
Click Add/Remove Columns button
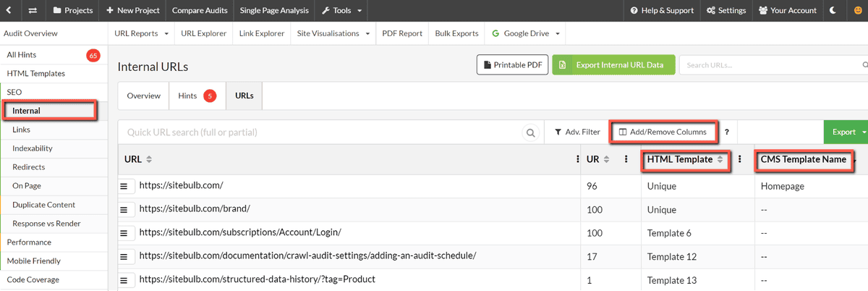click(663, 132)
